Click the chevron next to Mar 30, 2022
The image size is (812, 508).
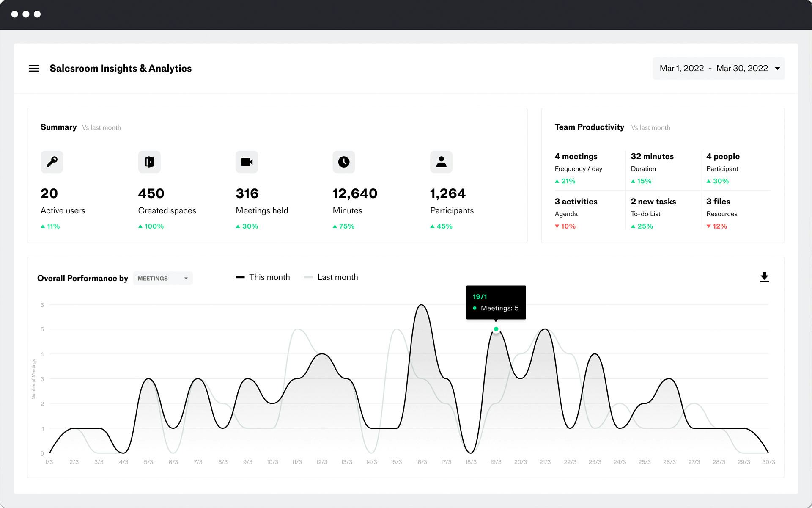[x=777, y=68]
